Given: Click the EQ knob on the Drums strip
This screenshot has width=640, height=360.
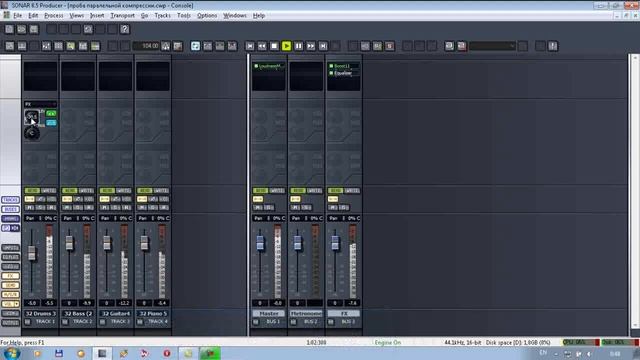Looking at the screenshot, I should tap(31, 117).
